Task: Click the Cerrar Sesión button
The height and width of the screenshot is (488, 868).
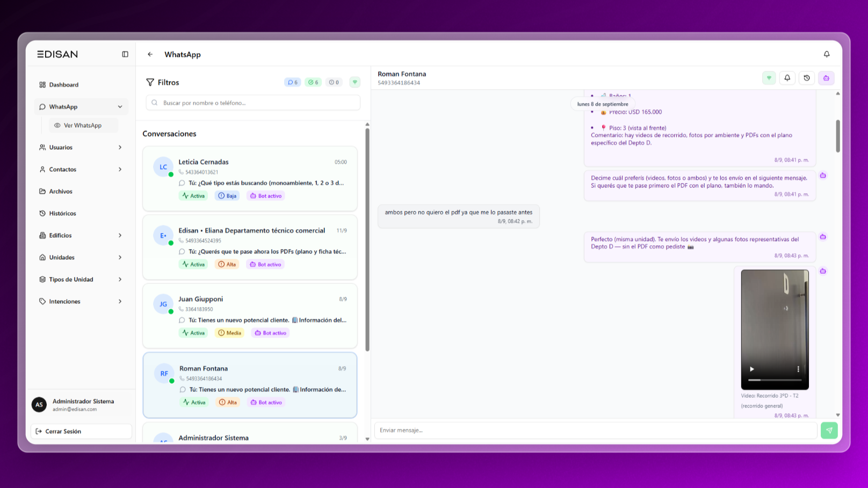Action: point(81,431)
